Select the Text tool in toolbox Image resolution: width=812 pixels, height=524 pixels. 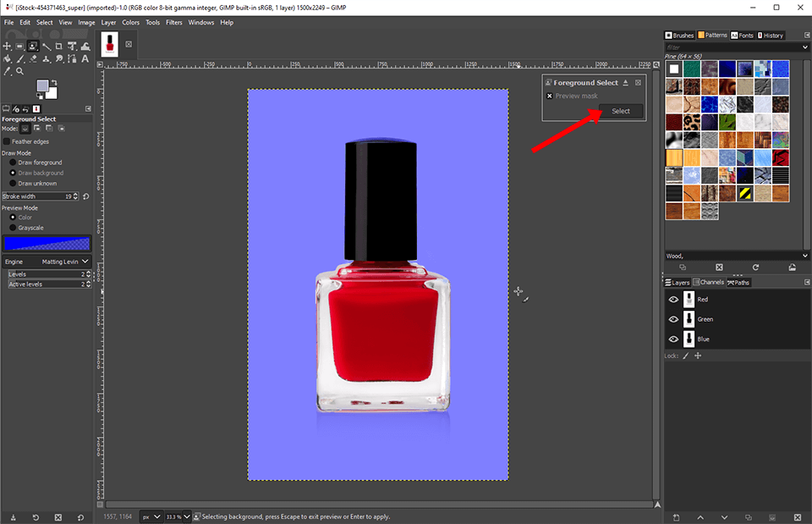coord(83,59)
